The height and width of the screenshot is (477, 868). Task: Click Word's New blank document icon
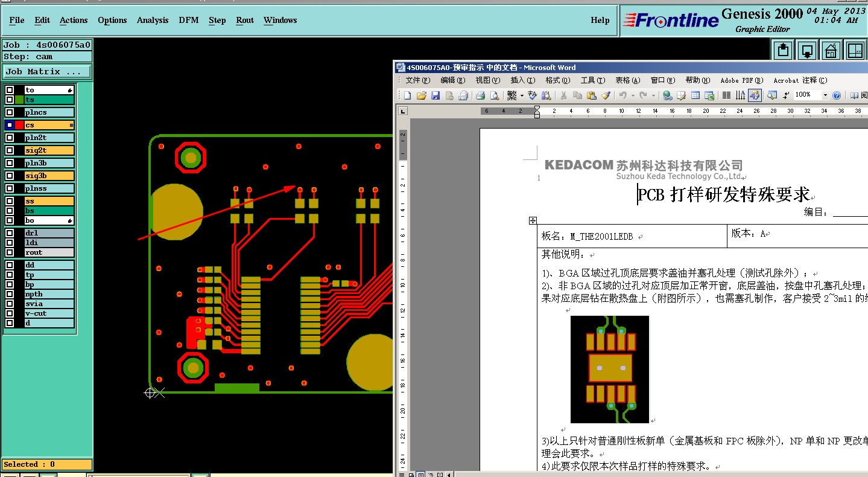pos(407,95)
